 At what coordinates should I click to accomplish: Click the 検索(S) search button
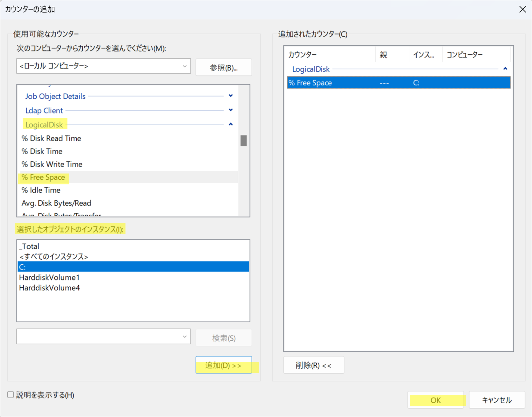click(223, 338)
